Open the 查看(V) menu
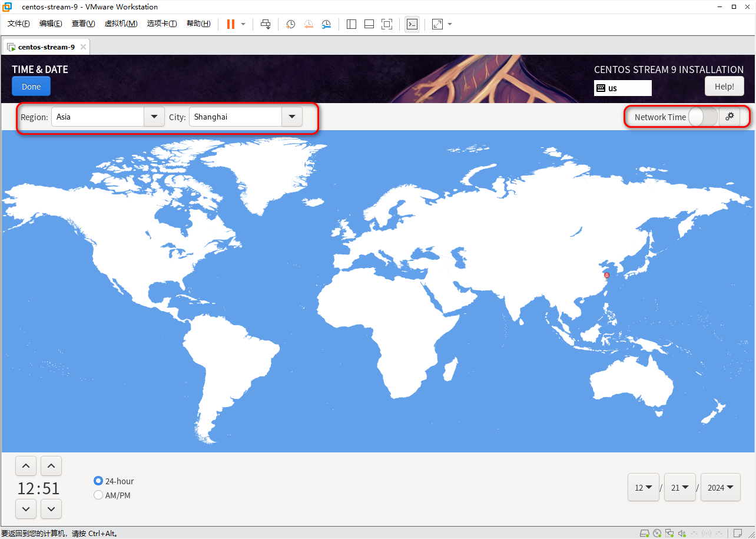Image resolution: width=756 pixels, height=539 pixels. click(x=83, y=24)
